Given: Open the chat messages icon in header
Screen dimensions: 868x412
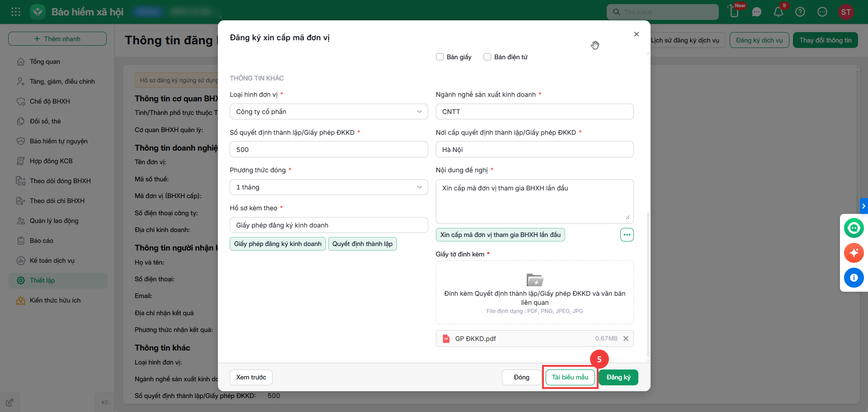Looking at the screenshot, I should pos(757,12).
